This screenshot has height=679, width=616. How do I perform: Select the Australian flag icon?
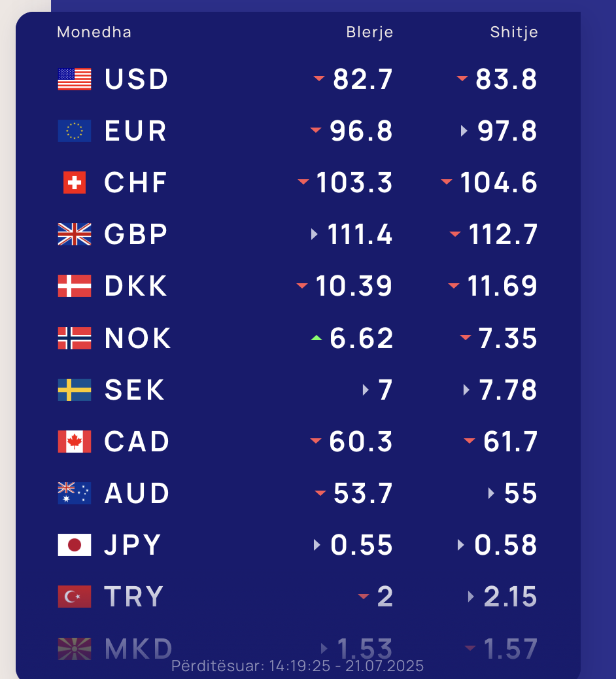coord(75,493)
